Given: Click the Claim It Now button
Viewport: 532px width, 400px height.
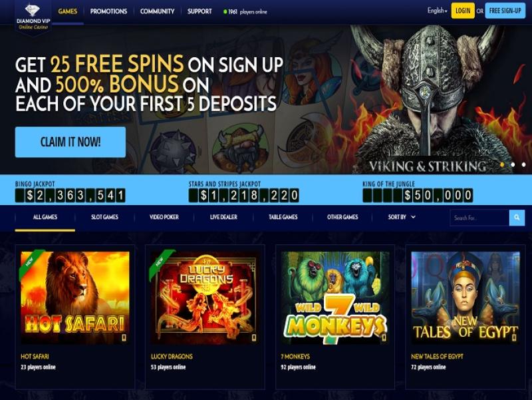Looking at the screenshot, I should [x=70, y=142].
